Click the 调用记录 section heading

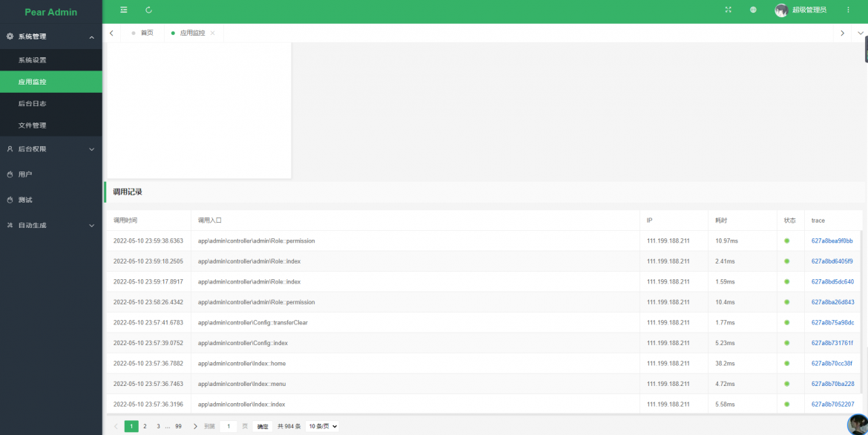tap(128, 192)
